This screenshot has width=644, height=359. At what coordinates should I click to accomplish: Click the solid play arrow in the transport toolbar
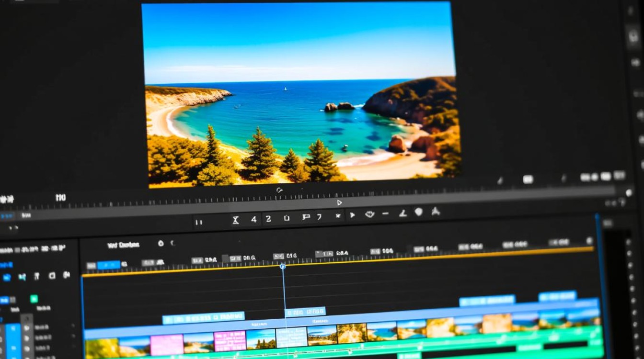click(x=352, y=215)
